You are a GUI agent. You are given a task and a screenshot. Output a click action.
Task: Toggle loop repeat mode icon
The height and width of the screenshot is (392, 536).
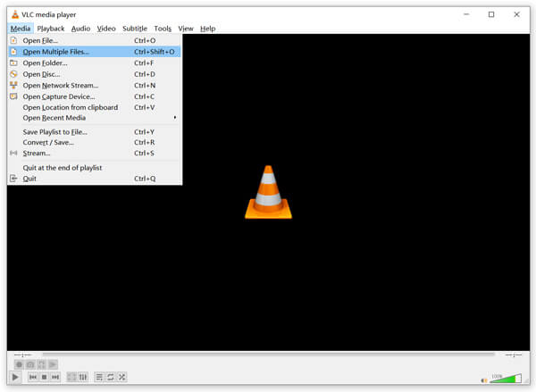[x=111, y=377]
